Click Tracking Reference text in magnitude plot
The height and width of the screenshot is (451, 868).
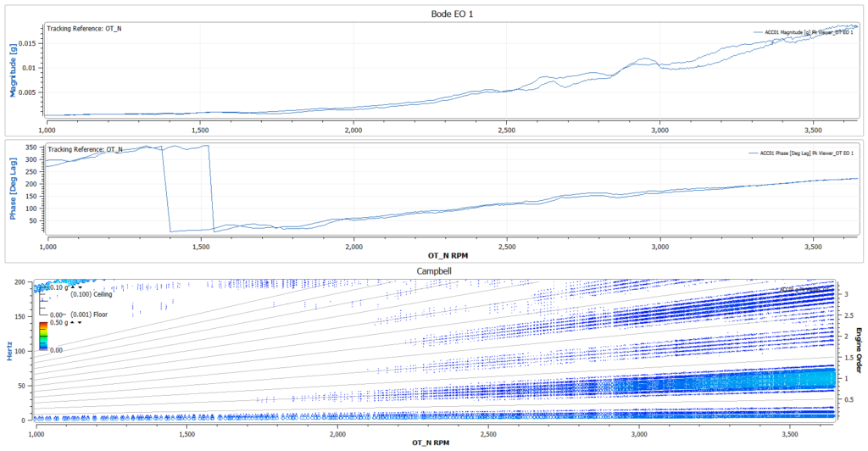pyautogui.click(x=84, y=28)
